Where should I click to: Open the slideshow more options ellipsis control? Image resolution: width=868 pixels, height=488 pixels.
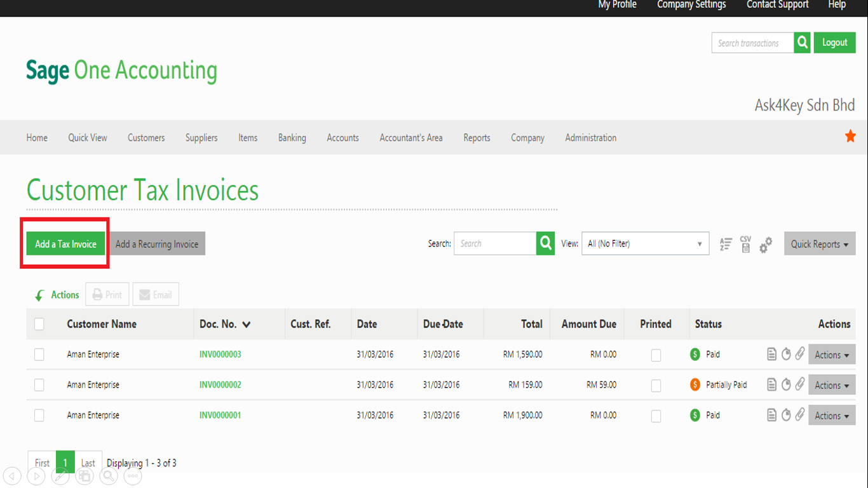click(133, 475)
